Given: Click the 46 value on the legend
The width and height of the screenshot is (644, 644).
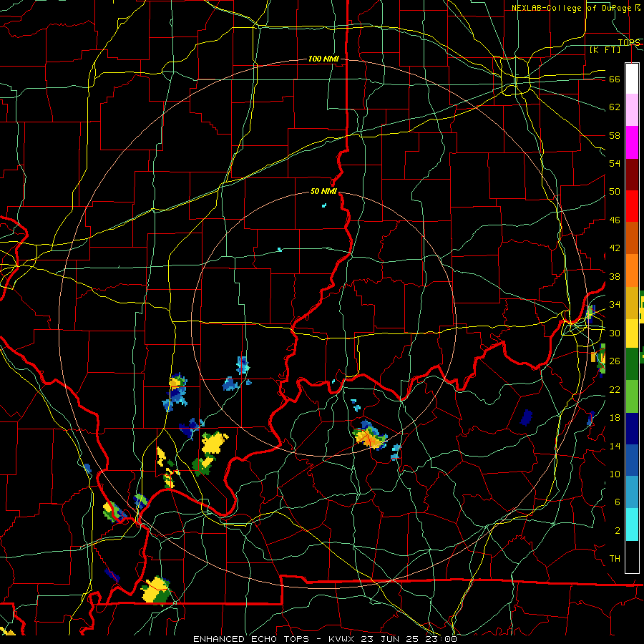Looking at the screenshot, I should (x=615, y=220).
